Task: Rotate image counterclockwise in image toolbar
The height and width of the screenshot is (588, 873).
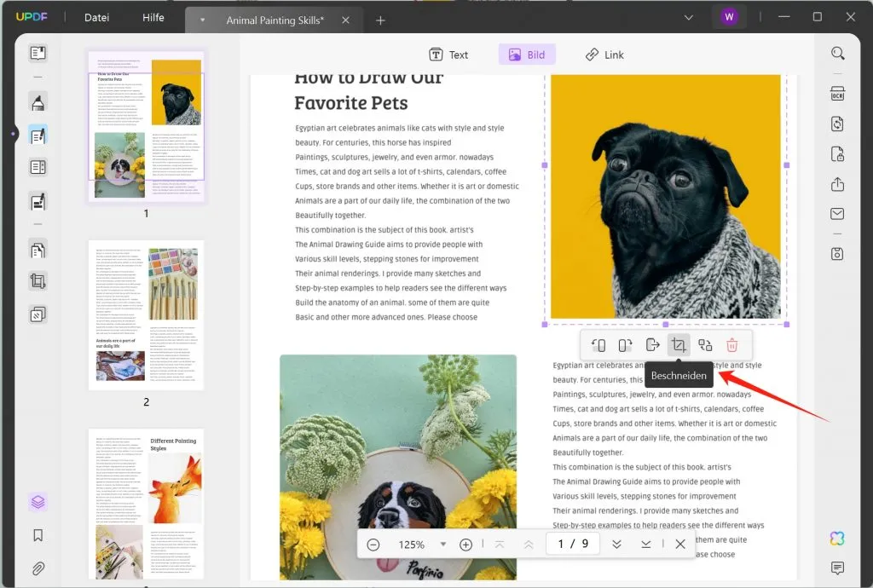Action: pos(598,345)
